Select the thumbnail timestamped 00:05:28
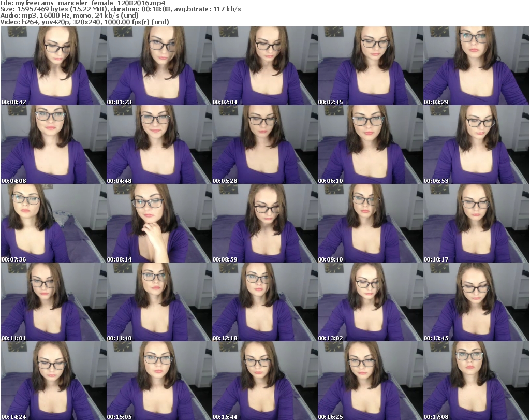 coord(264,144)
